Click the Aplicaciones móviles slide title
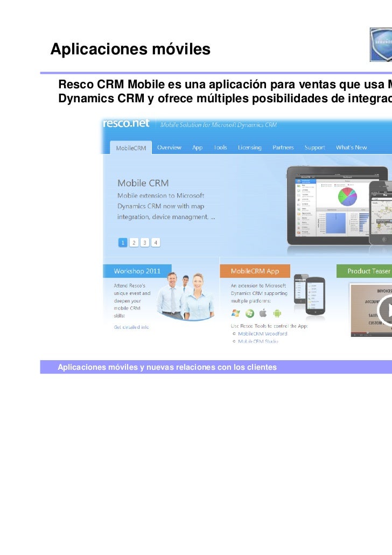This screenshot has width=392, height=555. pos(130,49)
